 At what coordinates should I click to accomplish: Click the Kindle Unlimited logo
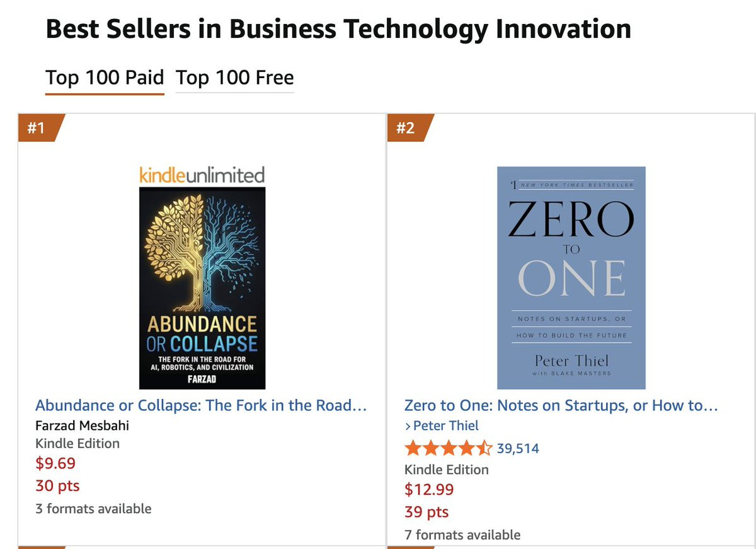[202, 175]
